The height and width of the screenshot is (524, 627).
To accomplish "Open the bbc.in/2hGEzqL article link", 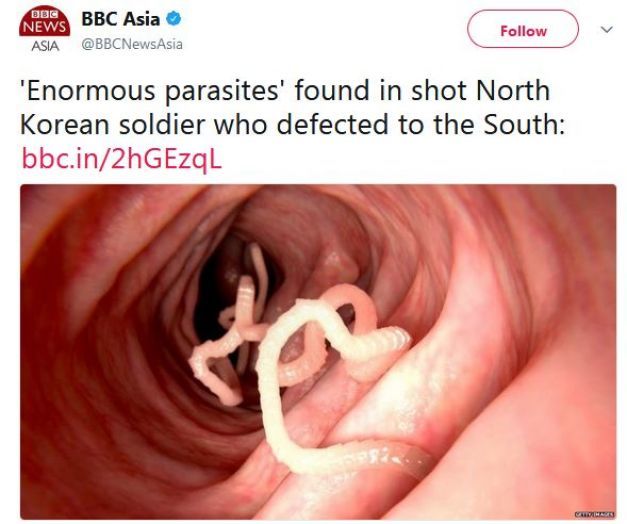I will coord(122,158).
